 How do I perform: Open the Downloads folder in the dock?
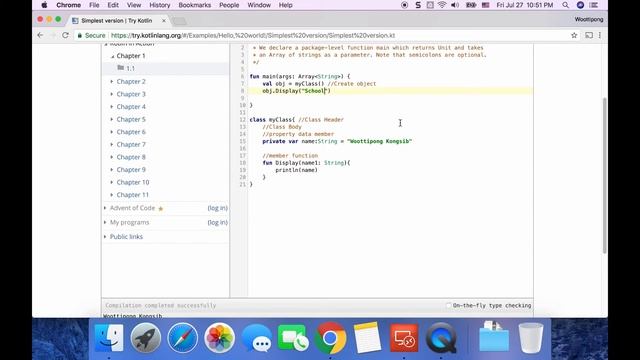[x=494, y=336]
